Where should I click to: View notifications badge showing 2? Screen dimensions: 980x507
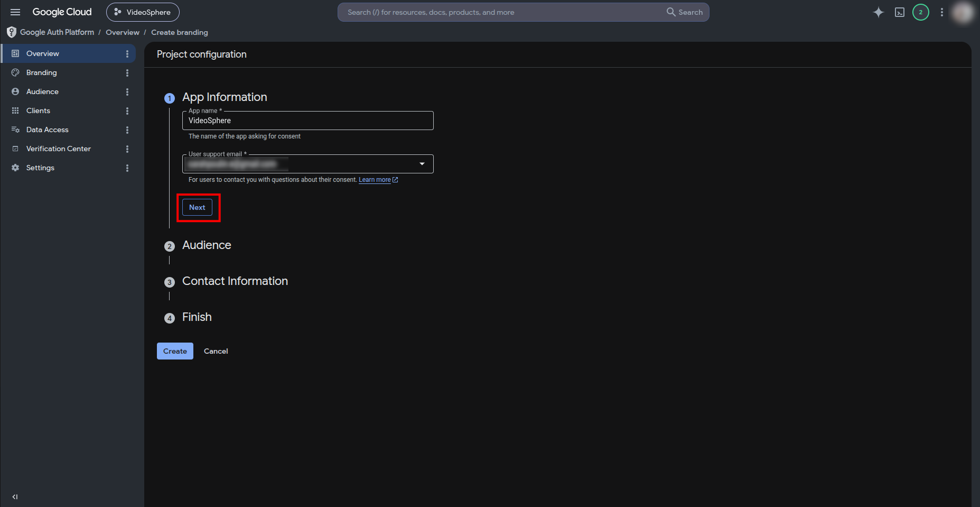(x=921, y=12)
